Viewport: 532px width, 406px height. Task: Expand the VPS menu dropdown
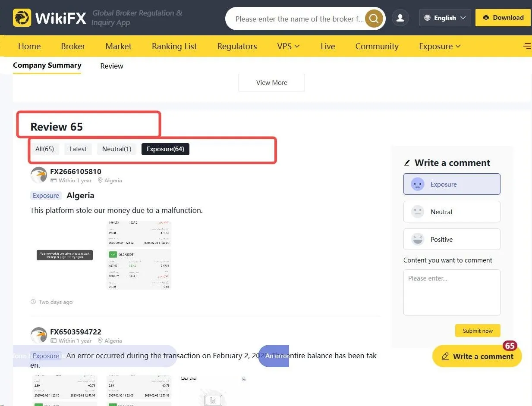tap(288, 46)
